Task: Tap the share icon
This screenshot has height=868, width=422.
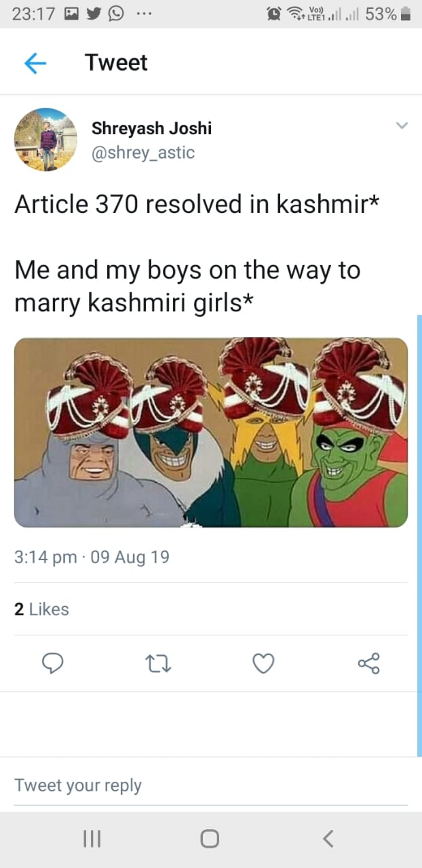Action: 369,663
